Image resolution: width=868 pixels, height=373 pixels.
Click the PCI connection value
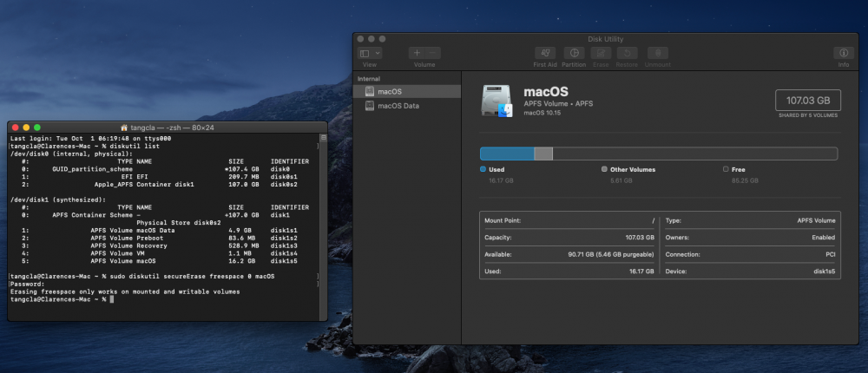[831, 254]
